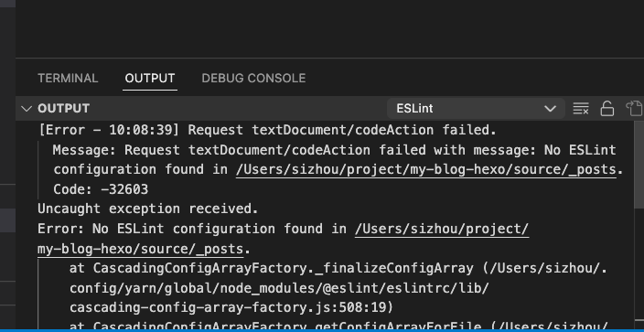This screenshot has height=332, width=644.
Task: Open the _posts path link in Message line
Action: click(x=426, y=169)
